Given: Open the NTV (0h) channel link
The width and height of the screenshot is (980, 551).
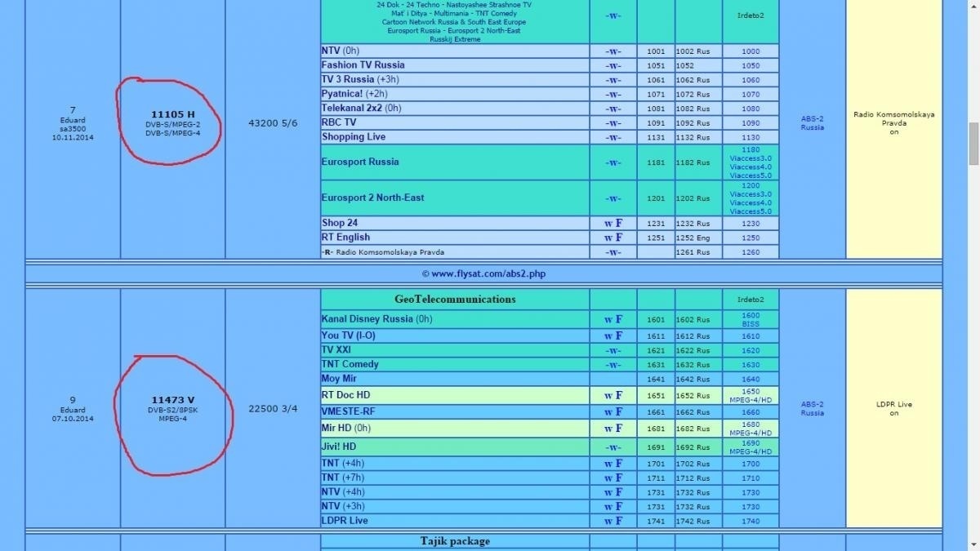Looking at the screenshot, I should point(340,51).
